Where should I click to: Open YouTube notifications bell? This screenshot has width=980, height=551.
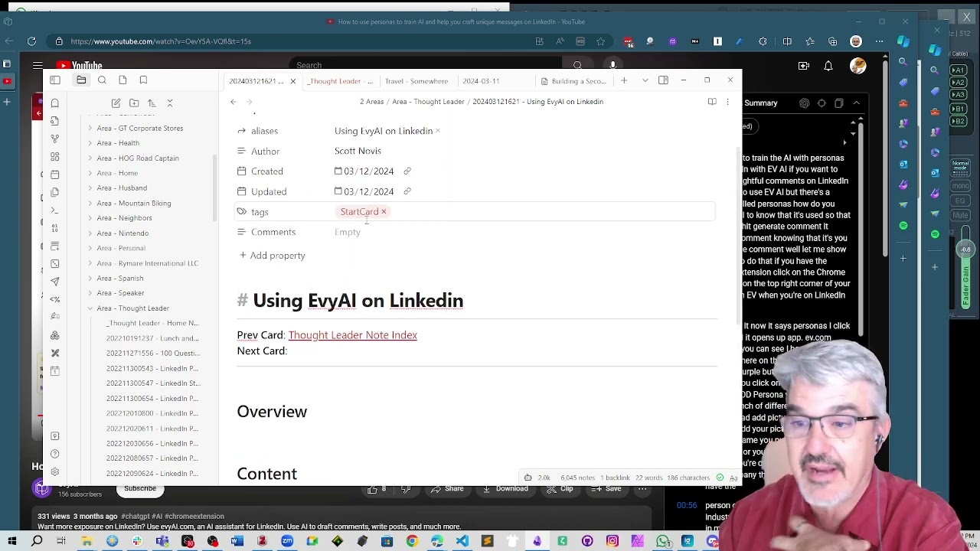828,66
